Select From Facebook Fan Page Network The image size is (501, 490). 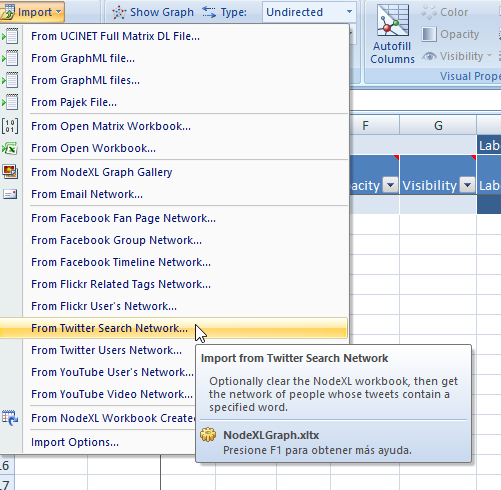[x=173, y=218]
